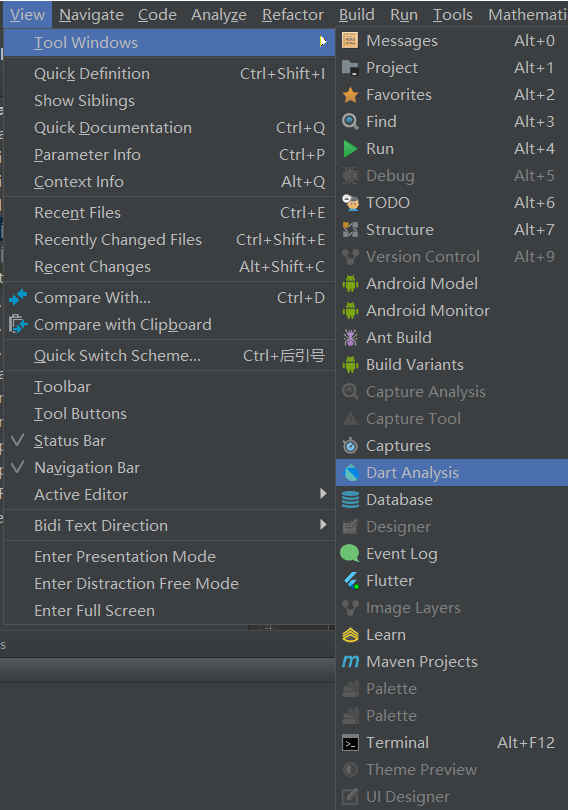Click the Alt+0 Messages shortcut text
This screenshot has height=810, width=568.
pos(534,41)
